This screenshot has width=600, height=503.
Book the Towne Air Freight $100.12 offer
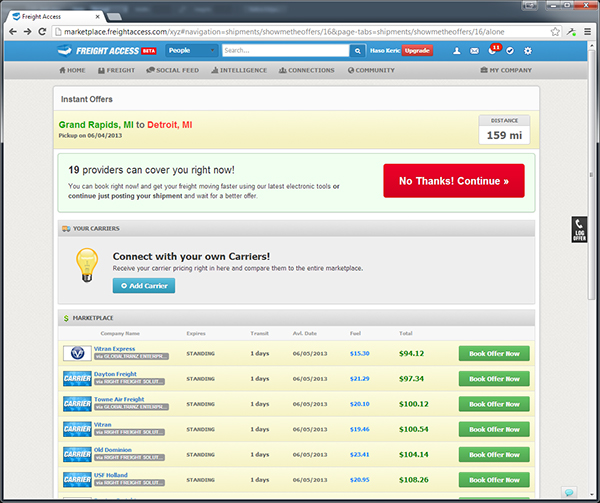point(494,404)
